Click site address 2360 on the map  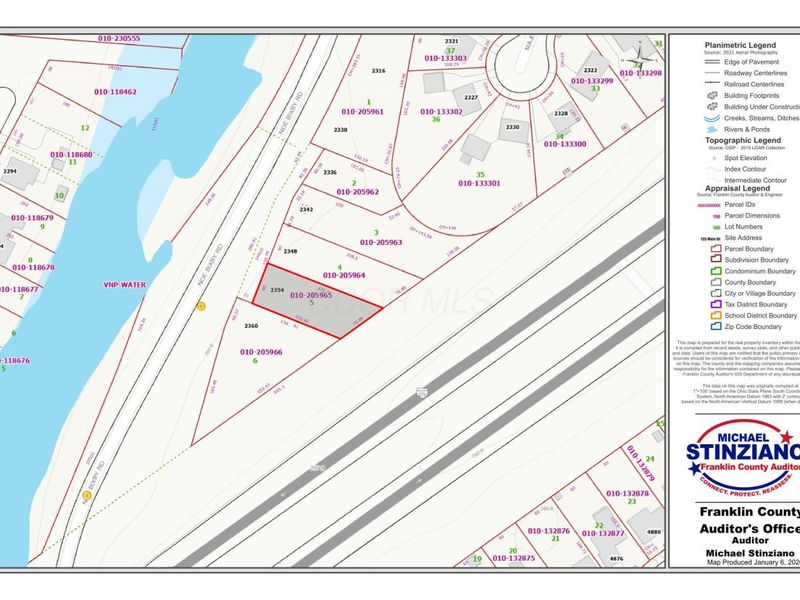[x=251, y=326]
